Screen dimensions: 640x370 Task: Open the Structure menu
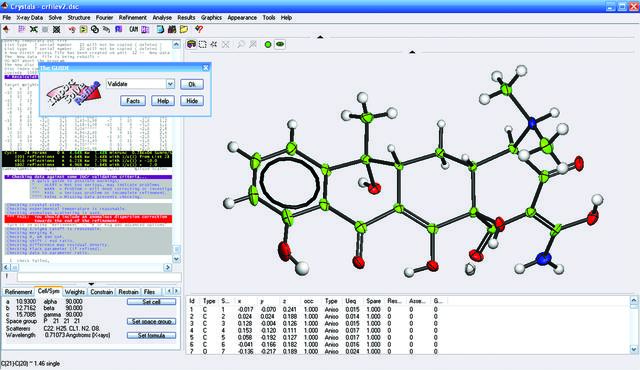click(79, 18)
